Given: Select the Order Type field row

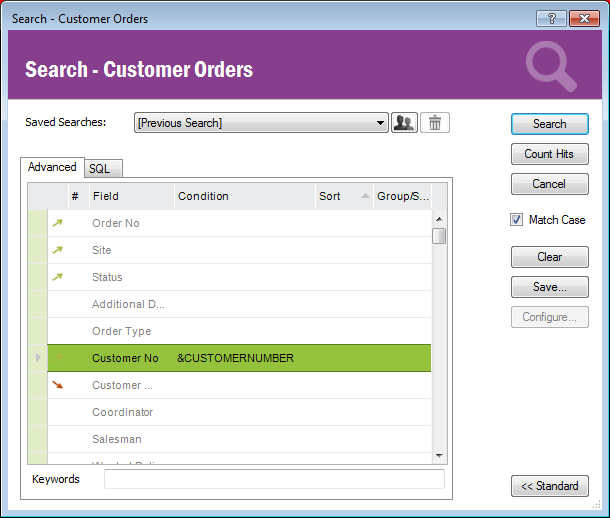Looking at the screenshot, I should [x=122, y=331].
